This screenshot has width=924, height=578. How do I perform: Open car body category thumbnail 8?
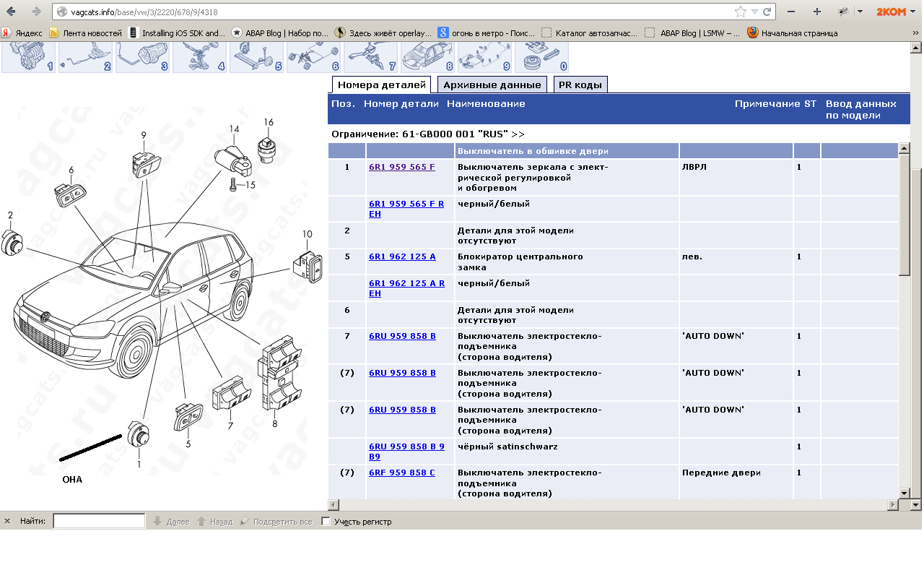427,57
